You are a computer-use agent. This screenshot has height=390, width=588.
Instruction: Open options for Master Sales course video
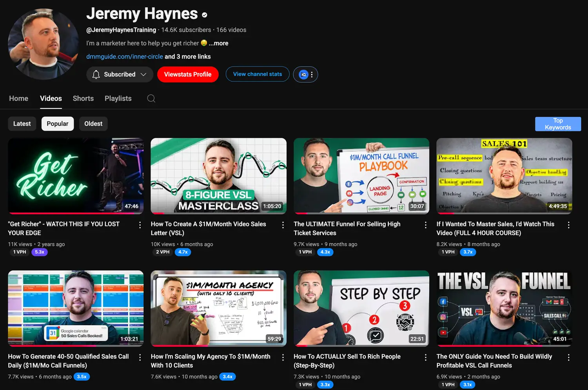click(568, 225)
